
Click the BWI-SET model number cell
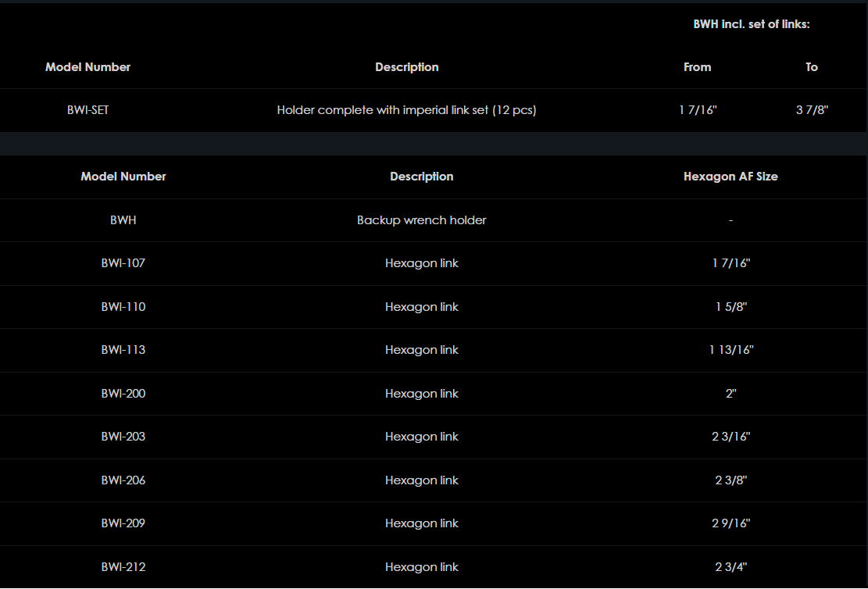point(88,110)
